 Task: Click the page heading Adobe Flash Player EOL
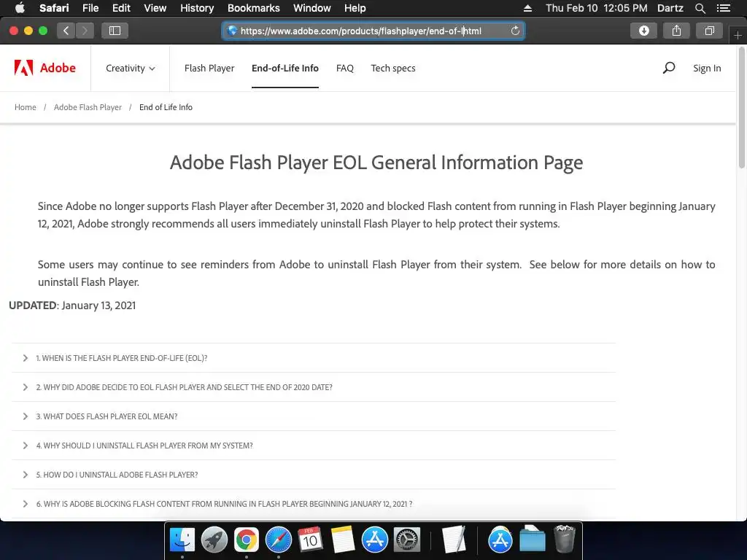[x=376, y=163]
